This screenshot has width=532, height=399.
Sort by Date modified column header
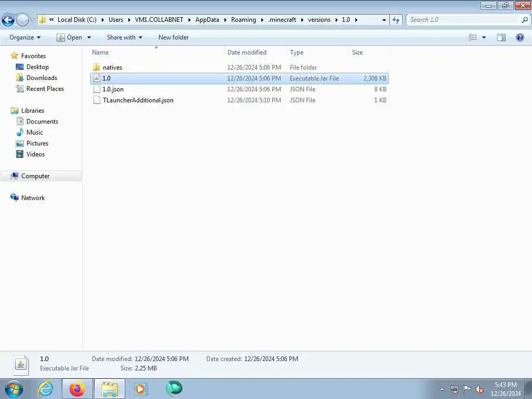[255, 52]
